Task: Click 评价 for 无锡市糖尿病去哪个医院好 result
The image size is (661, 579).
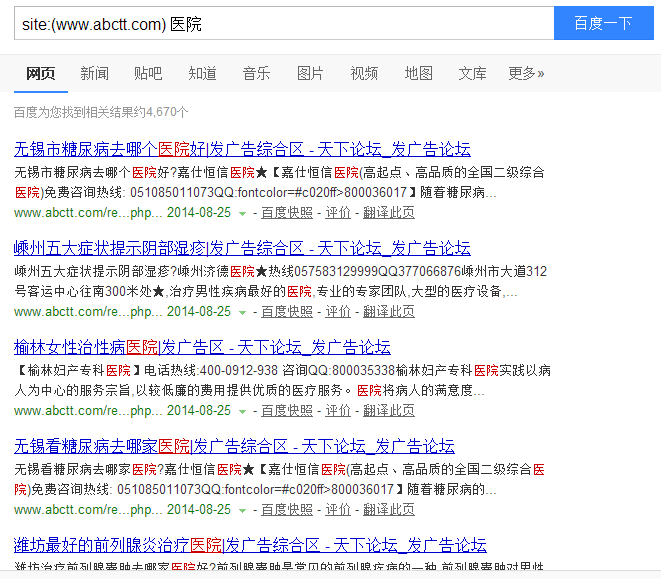Action: pyautogui.click(x=338, y=213)
